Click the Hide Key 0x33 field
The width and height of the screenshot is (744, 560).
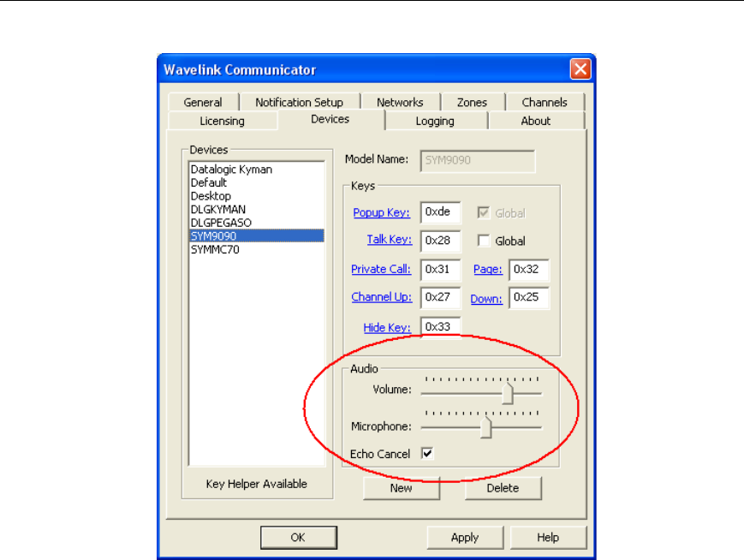tap(441, 327)
